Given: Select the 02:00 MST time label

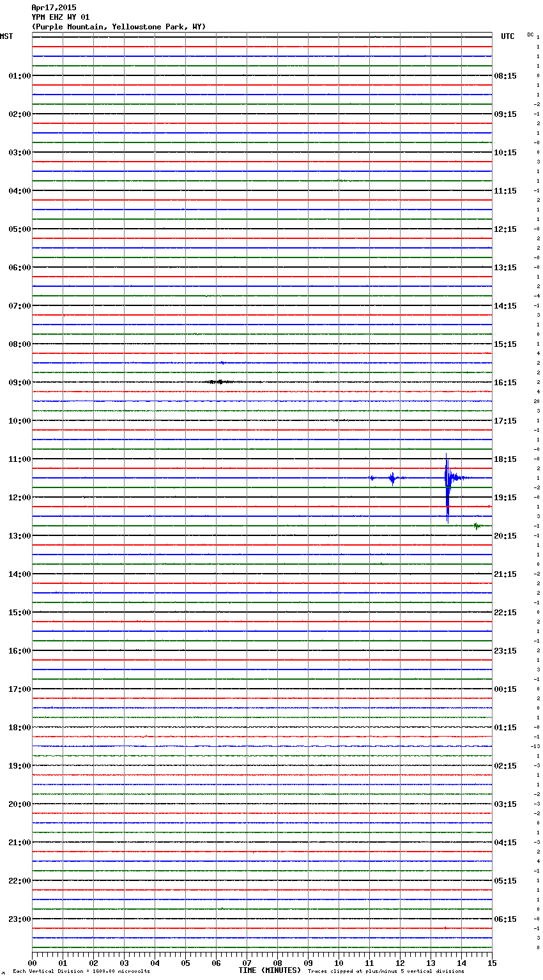Looking at the screenshot, I should coord(20,114).
